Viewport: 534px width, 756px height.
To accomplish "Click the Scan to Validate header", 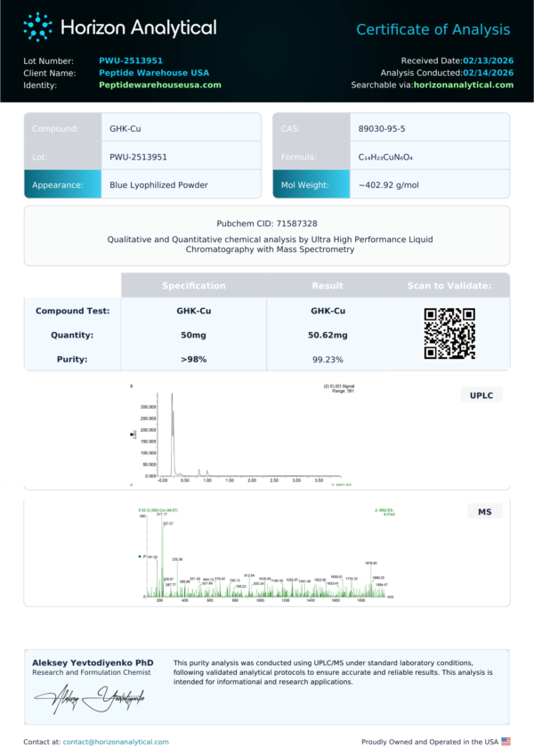I will coord(449,286).
